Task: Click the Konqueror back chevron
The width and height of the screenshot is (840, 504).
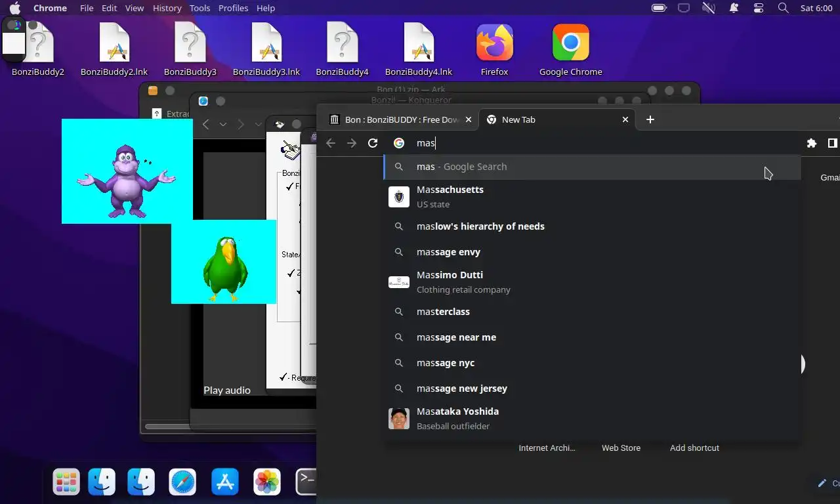Action: click(x=206, y=124)
